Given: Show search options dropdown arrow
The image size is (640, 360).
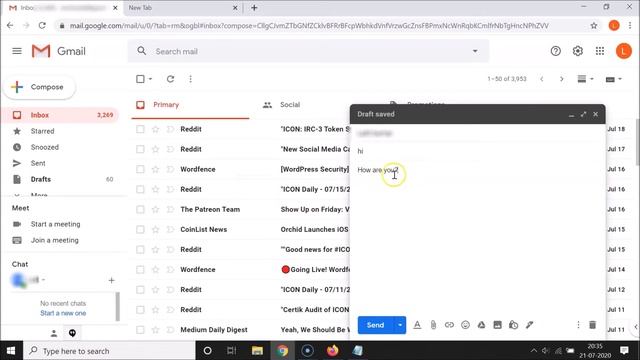Looking at the screenshot, I should pyautogui.click(x=475, y=51).
